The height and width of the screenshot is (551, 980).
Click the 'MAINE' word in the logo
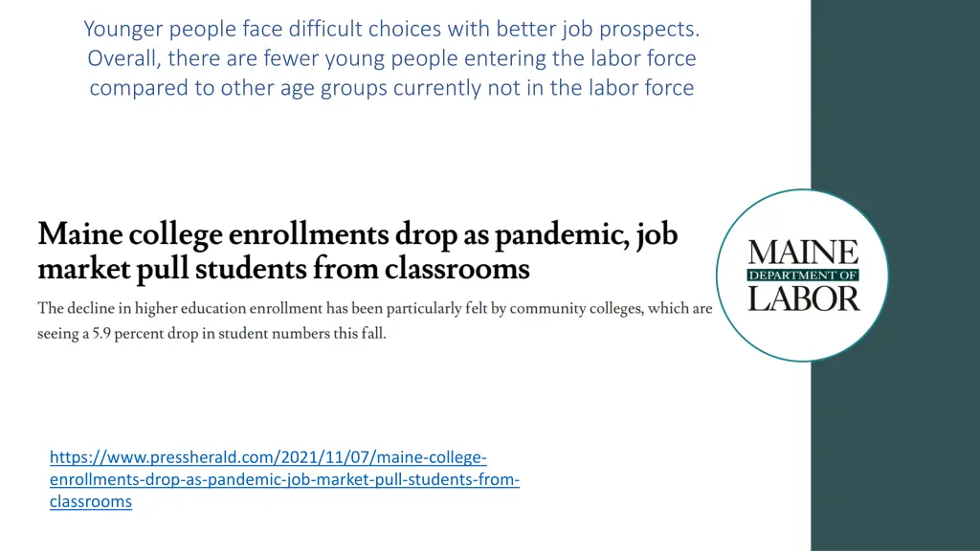803,253
